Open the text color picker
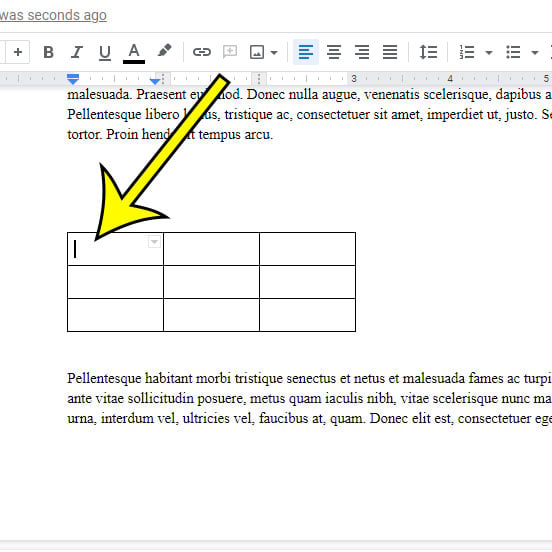The height and width of the screenshot is (552, 552). [134, 53]
